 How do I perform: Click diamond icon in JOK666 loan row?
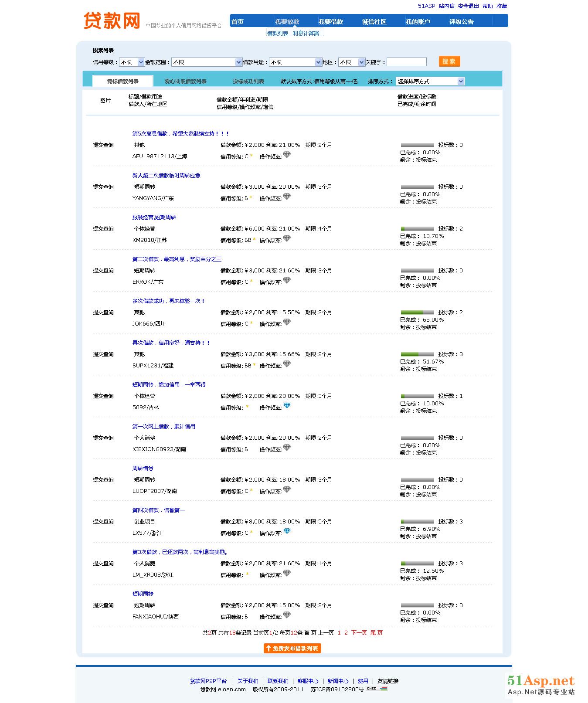click(287, 322)
